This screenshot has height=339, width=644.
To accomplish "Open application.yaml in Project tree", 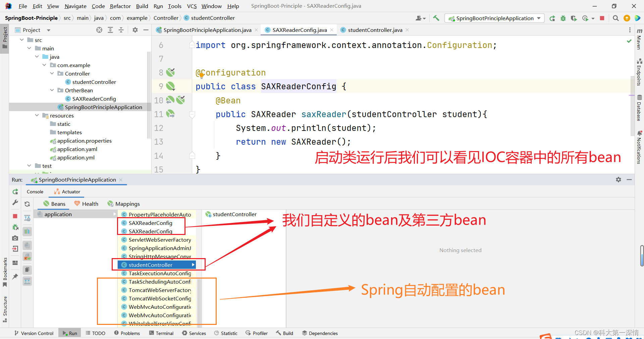I will (77, 149).
